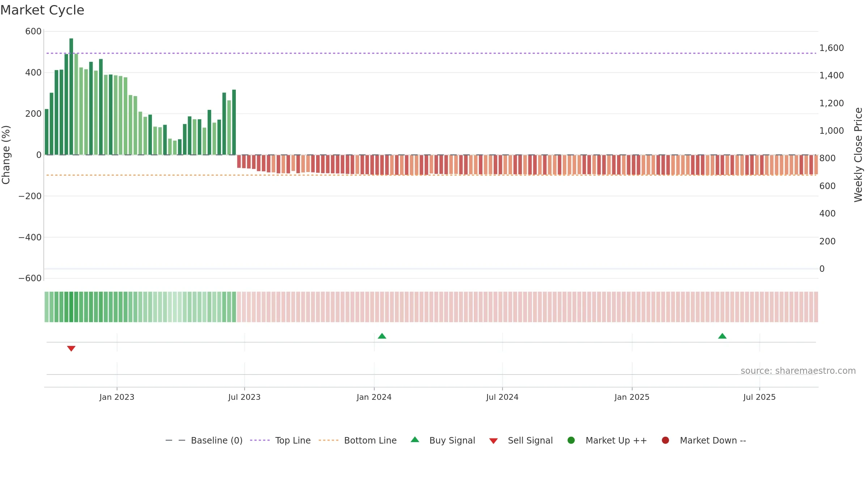Click the Jul 2024 x-axis label
This screenshot has height=488, width=868.
click(502, 397)
